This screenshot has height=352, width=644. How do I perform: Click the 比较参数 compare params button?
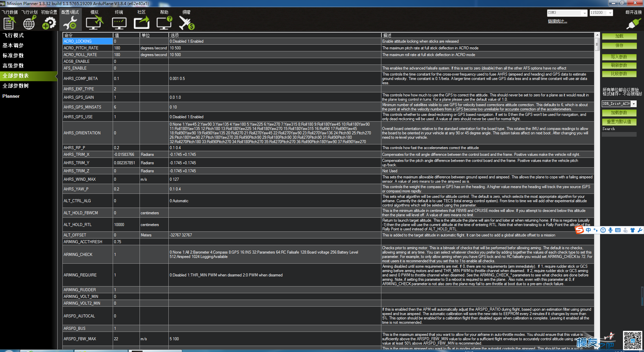[x=619, y=74]
